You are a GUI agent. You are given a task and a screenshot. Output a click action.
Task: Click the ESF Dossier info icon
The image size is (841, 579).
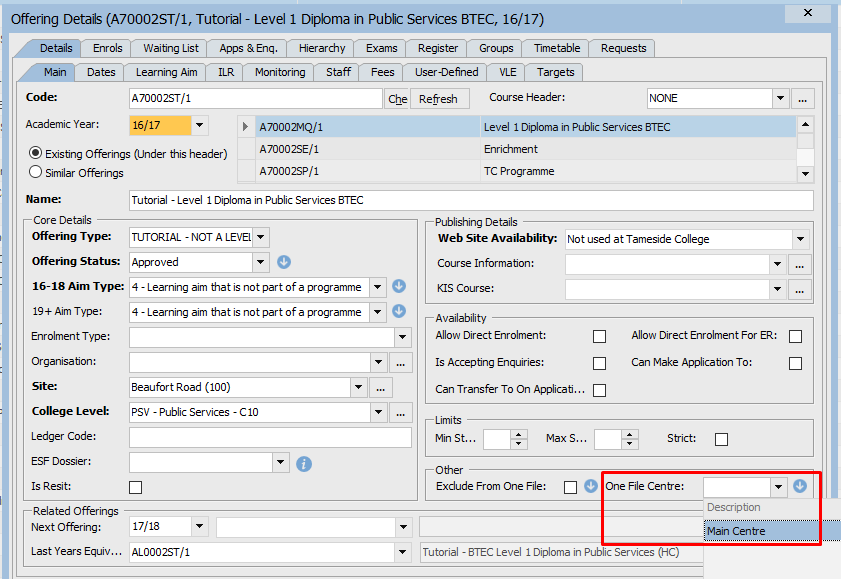(x=305, y=463)
